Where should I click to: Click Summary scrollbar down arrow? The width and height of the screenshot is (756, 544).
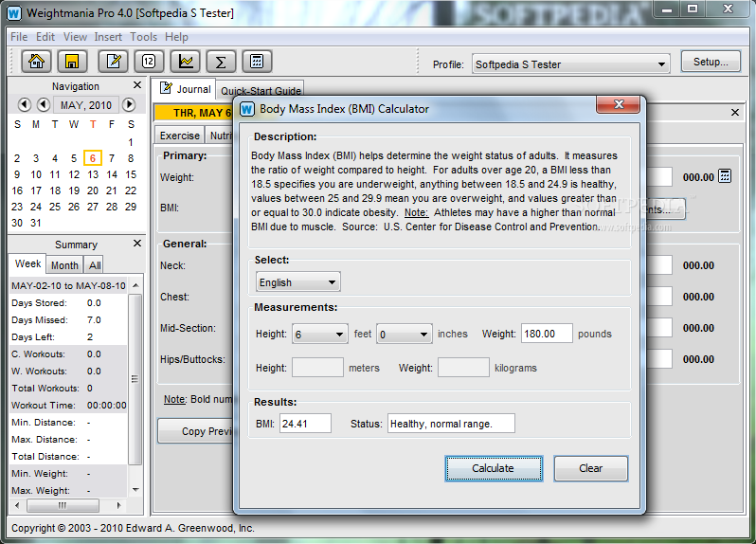click(136, 490)
